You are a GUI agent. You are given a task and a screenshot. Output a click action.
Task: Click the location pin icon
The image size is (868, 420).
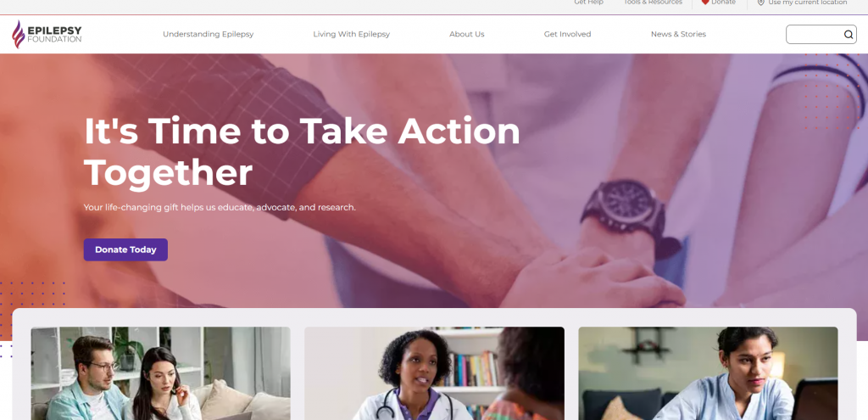(760, 3)
